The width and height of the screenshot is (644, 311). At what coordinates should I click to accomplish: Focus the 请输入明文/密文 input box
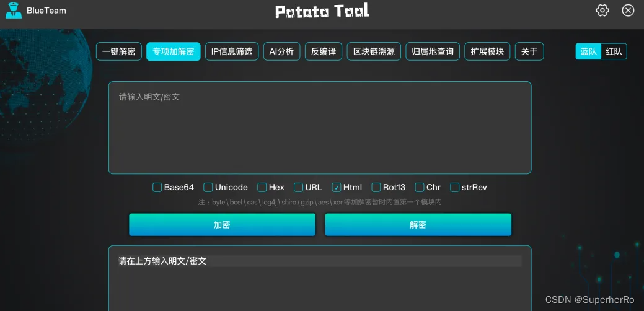pos(320,128)
